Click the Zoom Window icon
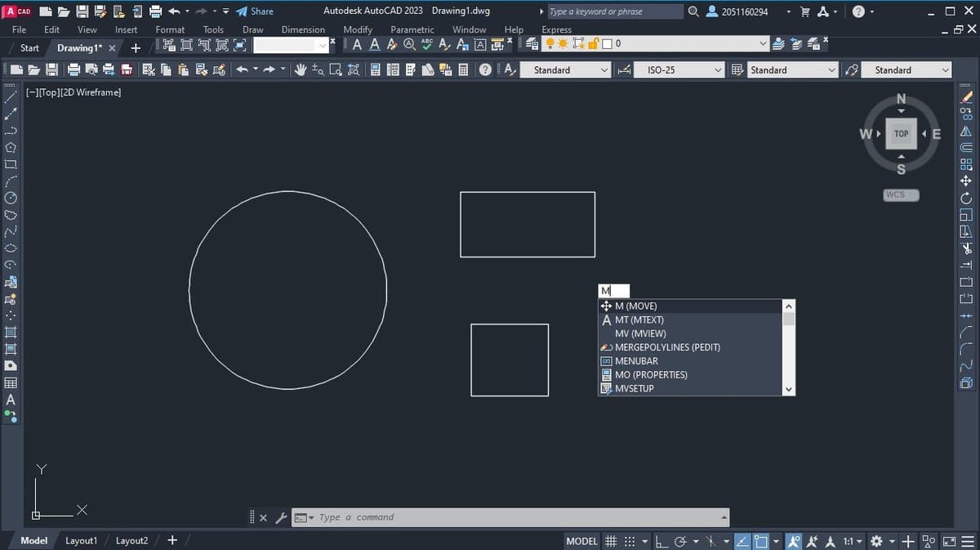This screenshot has width=980, height=550. pos(336,70)
